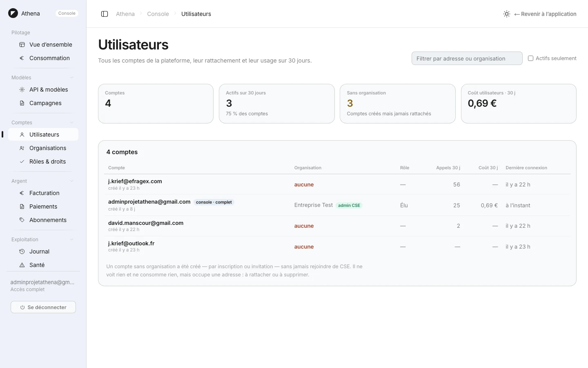Click the Coût 30 j column header
The image size is (588, 368).
click(x=488, y=168)
